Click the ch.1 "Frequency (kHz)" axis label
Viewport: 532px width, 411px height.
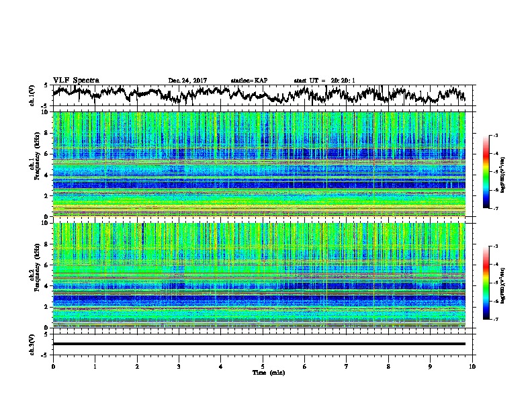point(37,156)
